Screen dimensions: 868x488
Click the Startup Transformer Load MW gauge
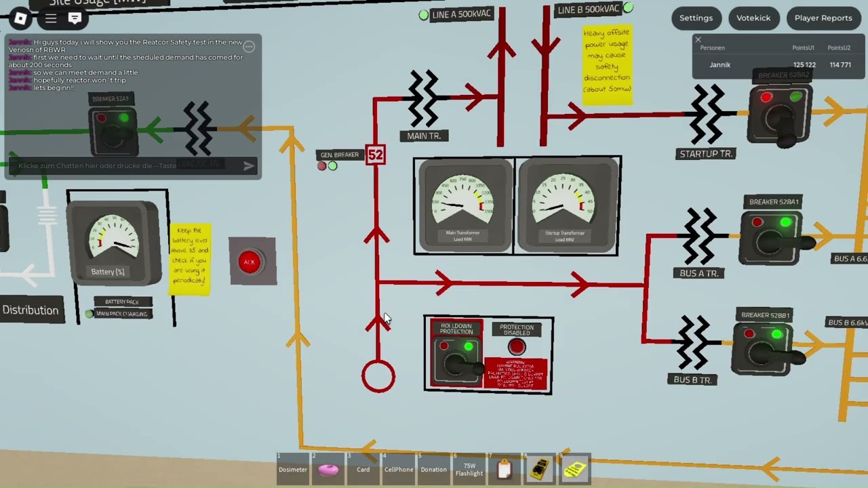pyautogui.click(x=566, y=206)
